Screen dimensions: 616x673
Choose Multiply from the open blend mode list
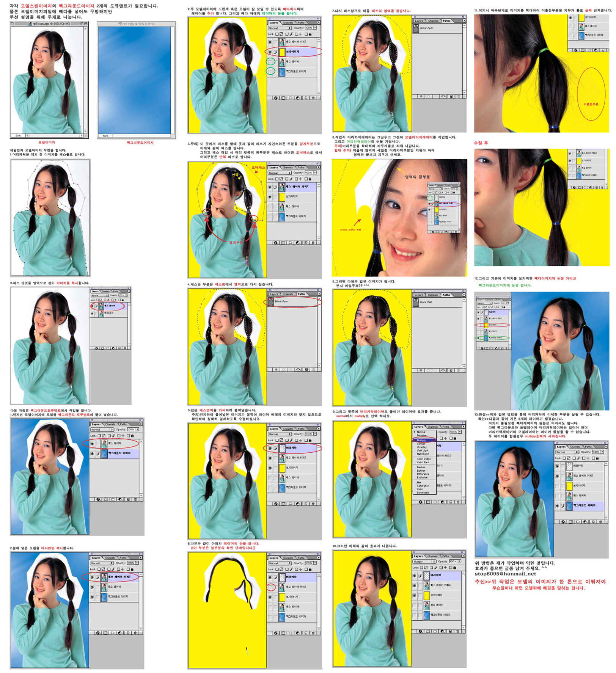[421, 440]
